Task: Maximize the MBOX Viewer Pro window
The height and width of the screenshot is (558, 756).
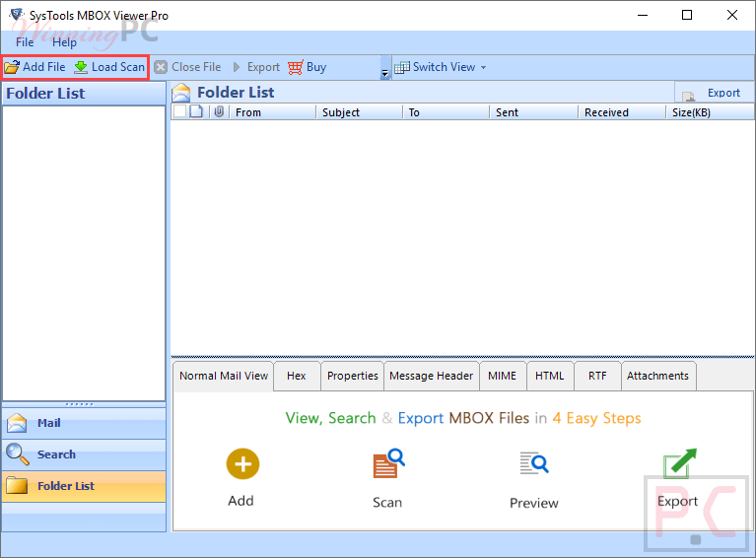Action: coord(687,15)
